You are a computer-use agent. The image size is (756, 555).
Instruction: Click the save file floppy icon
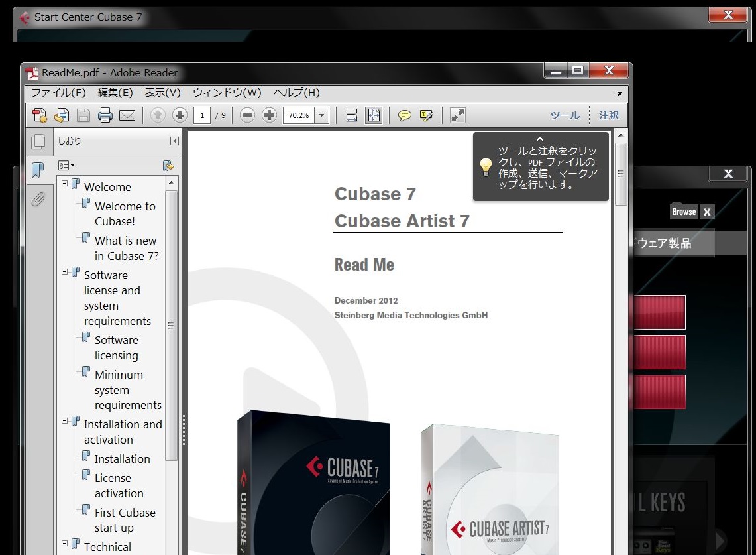click(83, 115)
